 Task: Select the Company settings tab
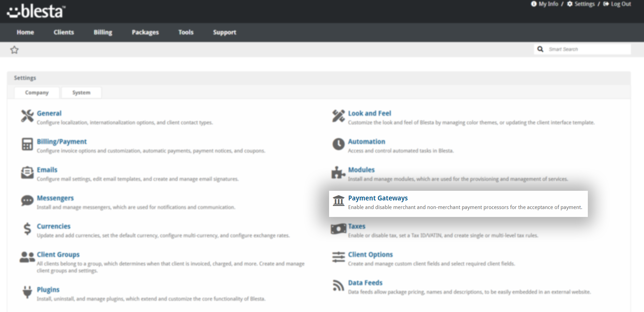(37, 93)
